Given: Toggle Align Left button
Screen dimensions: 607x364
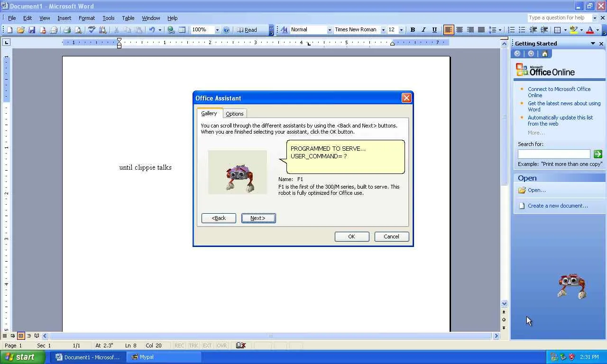Looking at the screenshot, I should pyautogui.click(x=448, y=30).
